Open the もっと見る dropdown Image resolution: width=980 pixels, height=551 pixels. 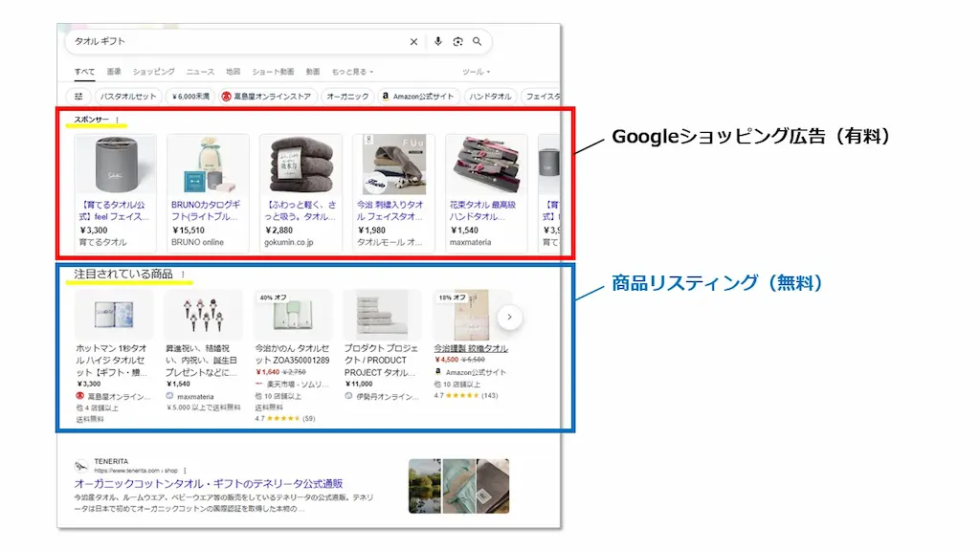click(x=352, y=71)
